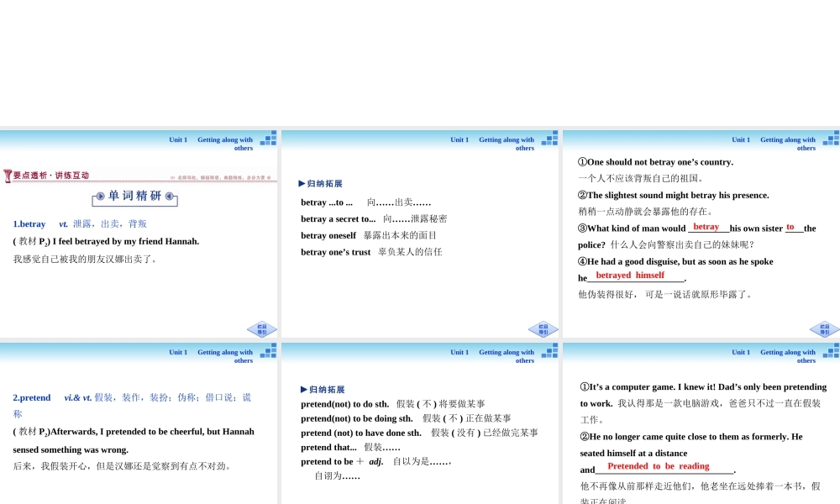Click the translation starting 他不再像从前那样走近他们

[701, 494]
